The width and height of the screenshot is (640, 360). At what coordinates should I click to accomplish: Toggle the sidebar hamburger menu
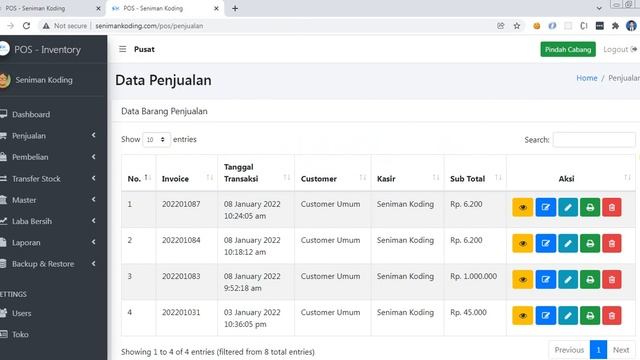click(122, 49)
